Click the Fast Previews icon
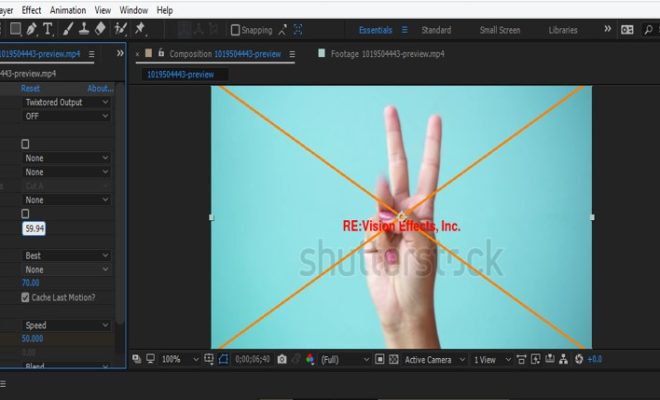 [536, 360]
